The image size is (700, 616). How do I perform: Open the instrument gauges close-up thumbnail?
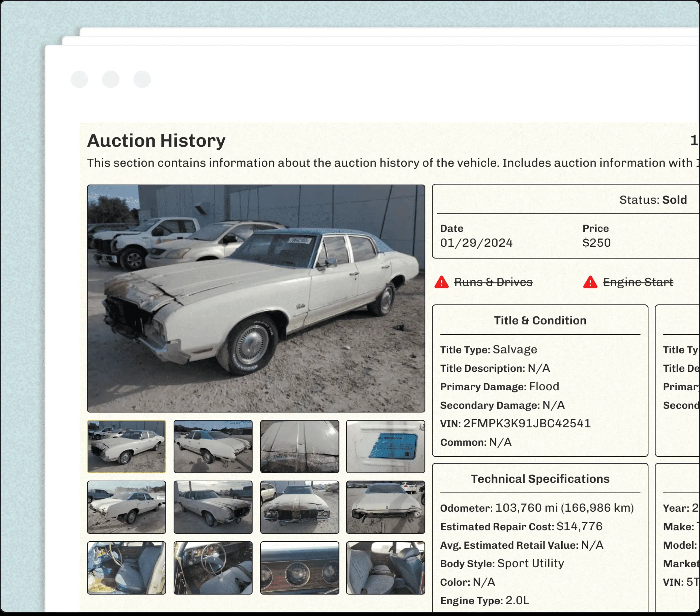pyautogui.click(x=300, y=568)
